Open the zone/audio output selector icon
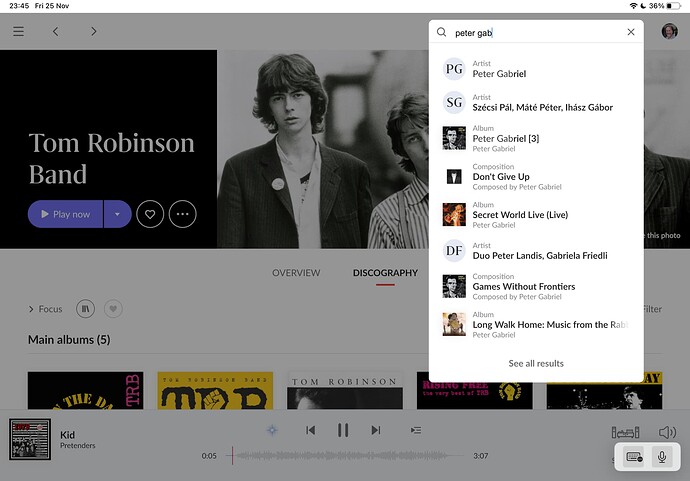Image resolution: width=690 pixels, height=481 pixels. coord(625,433)
